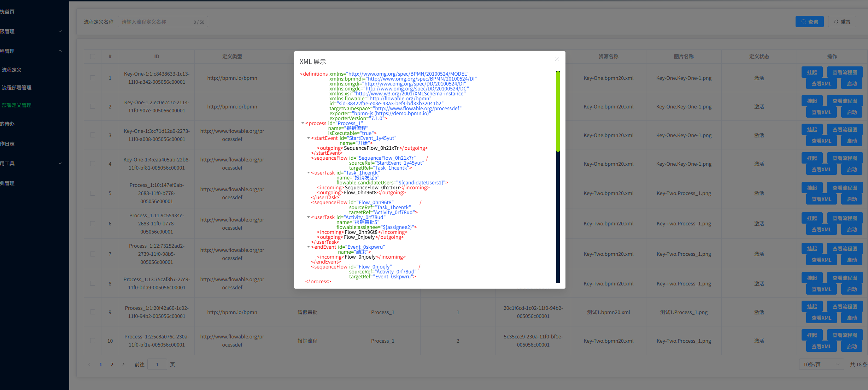Check the row 1 checkbox

coord(93,78)
